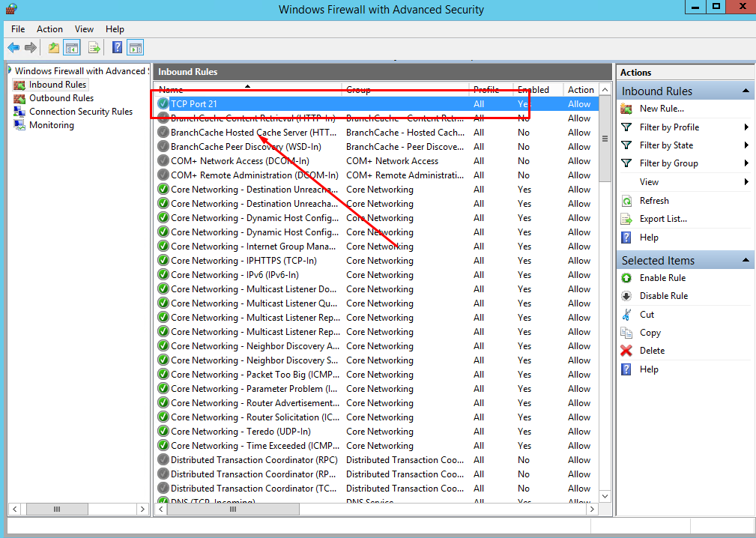
Task: Click the grey icon for COM+ Network Access (DCOM-In)
Action: coord(163,160)
